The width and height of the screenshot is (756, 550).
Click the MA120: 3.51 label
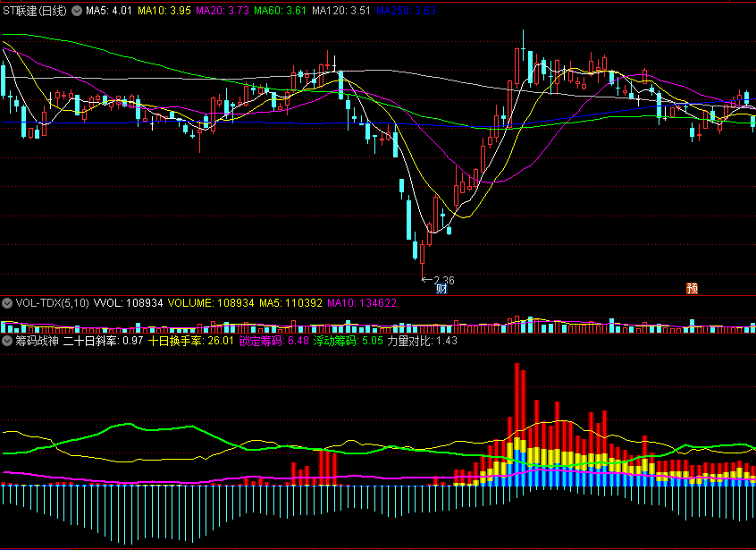tap(340, 11)
